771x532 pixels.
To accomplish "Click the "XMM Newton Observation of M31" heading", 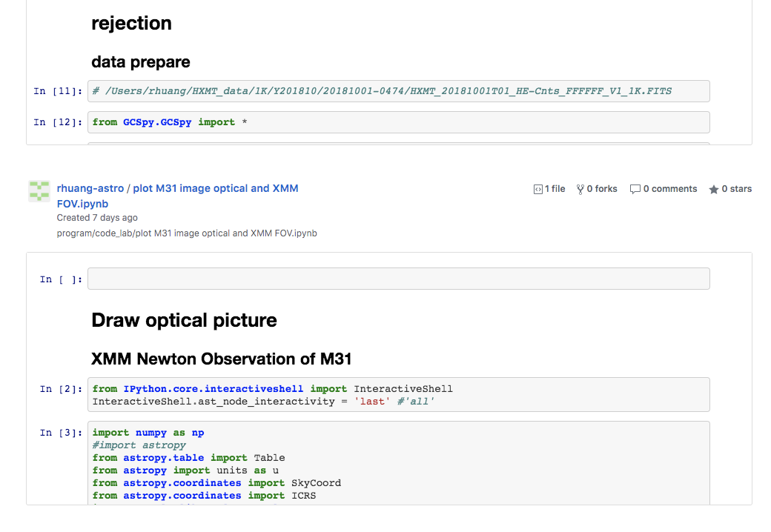I will pyautogui.click(x=221, y=359).
